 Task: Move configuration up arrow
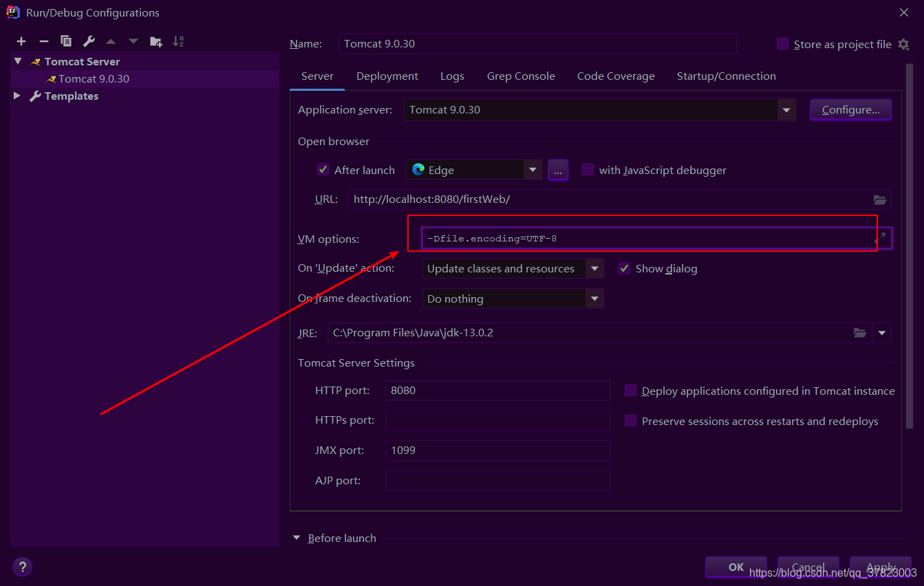[111, 41]
